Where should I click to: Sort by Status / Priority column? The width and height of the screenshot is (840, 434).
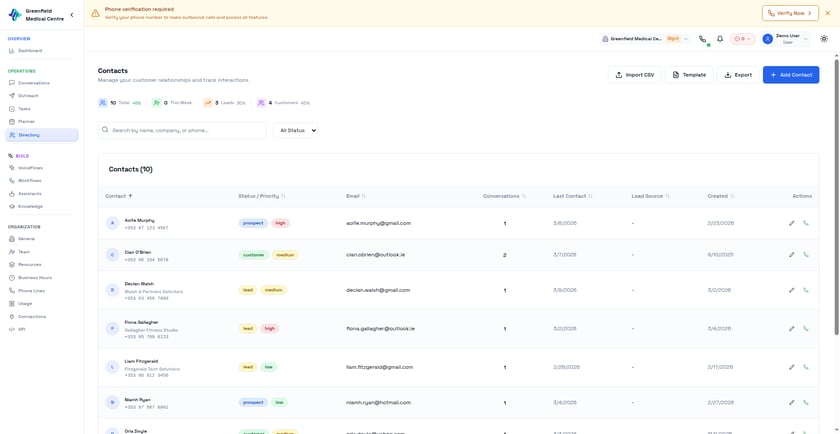(x=262, y=196)
